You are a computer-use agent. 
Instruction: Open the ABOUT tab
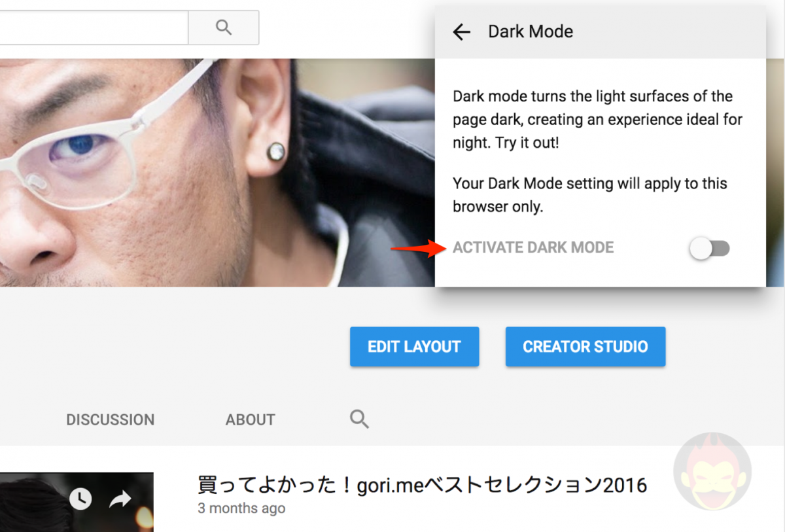point(250,419)
